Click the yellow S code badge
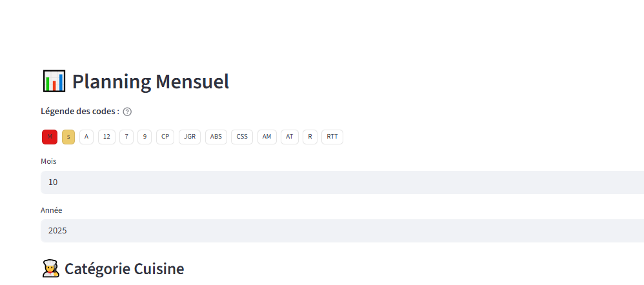Viewport: 644px width, 285px height. coord(68,137)
